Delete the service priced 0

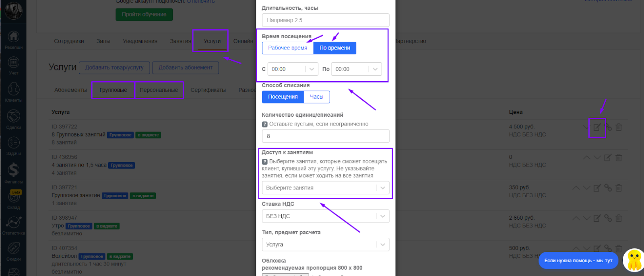(619, 158)
